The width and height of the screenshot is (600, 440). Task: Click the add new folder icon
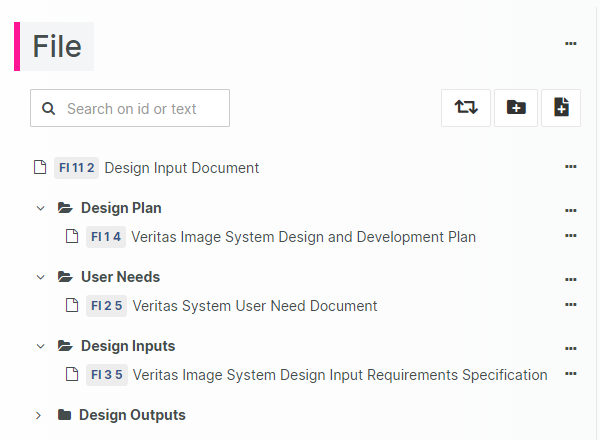(x=516, y=108)
